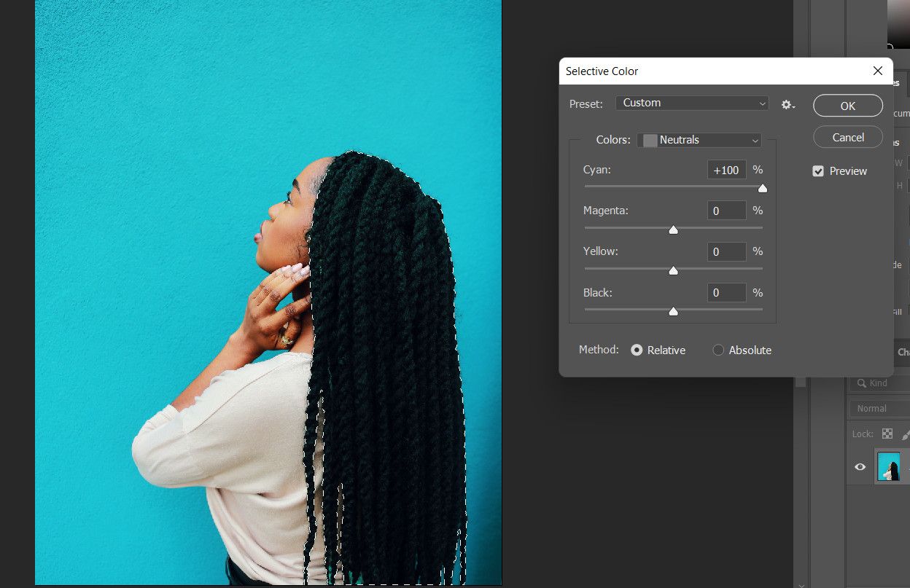Switch to the Channels tab

(x=903, y=352)
